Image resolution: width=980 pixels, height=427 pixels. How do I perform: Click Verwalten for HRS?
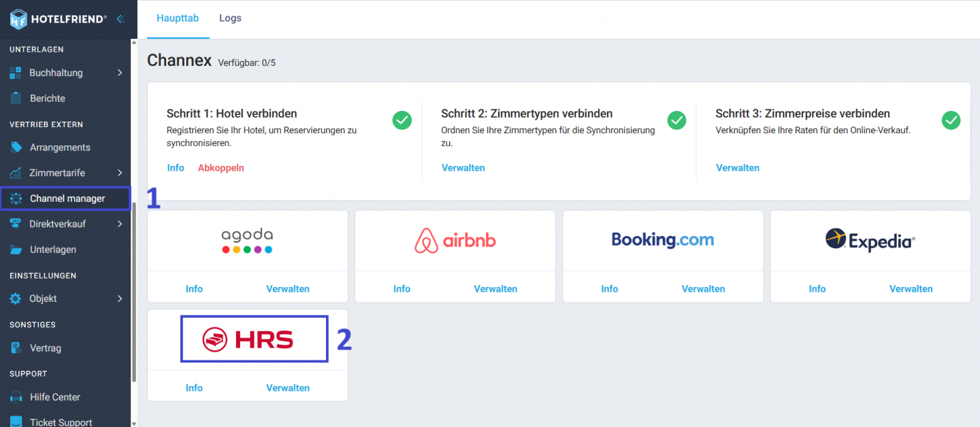coord(288,388)
